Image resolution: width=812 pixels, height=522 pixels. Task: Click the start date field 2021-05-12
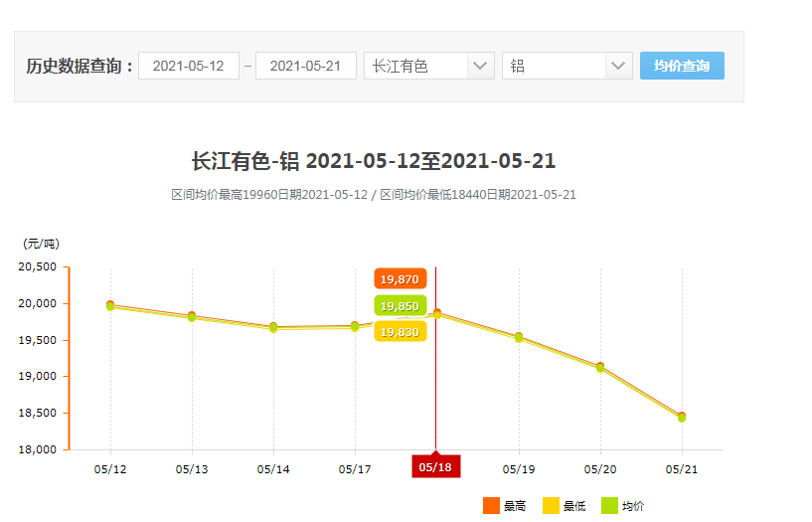pyautogui.click(x=189, y=66)
